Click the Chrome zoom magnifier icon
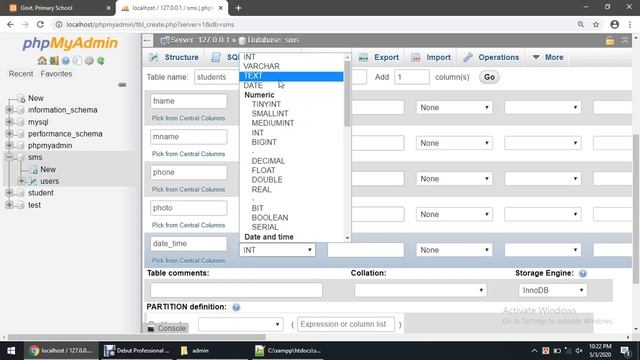Screen dimensions: 640x360 pyautogui.click(x=580, y=24)
